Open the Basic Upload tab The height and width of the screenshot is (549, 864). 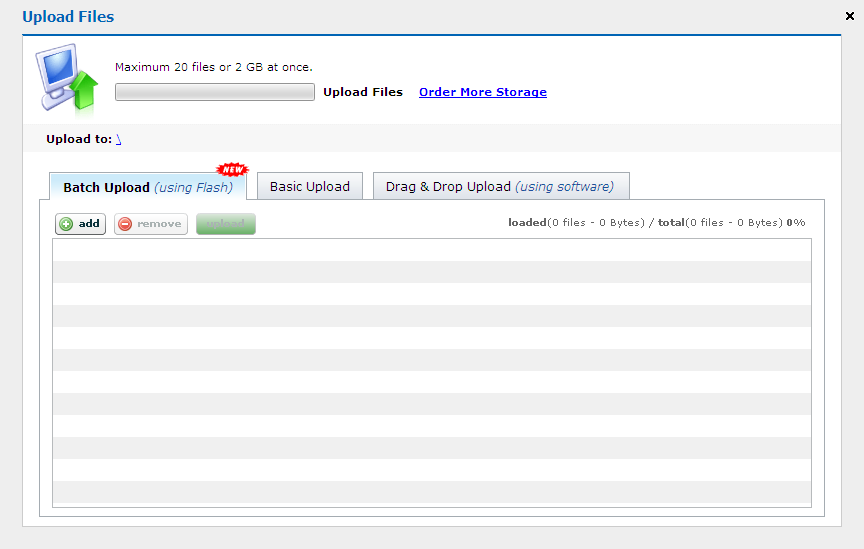310,187
